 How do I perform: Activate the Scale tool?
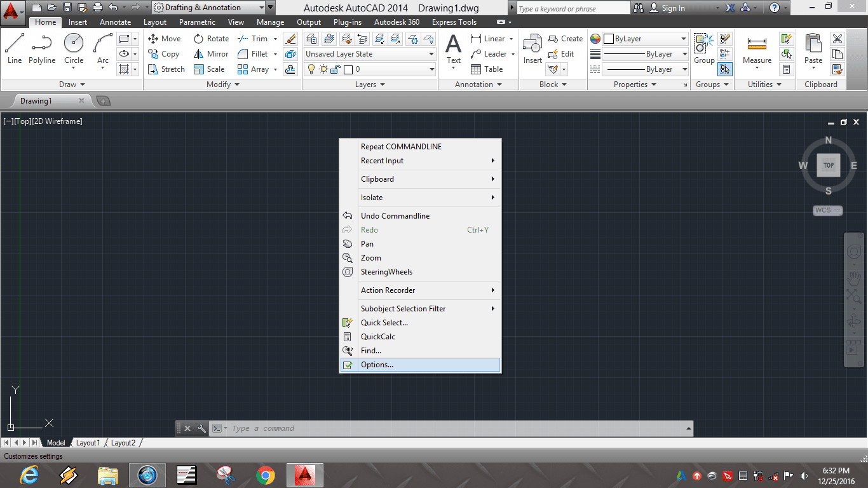click(209, 69)
